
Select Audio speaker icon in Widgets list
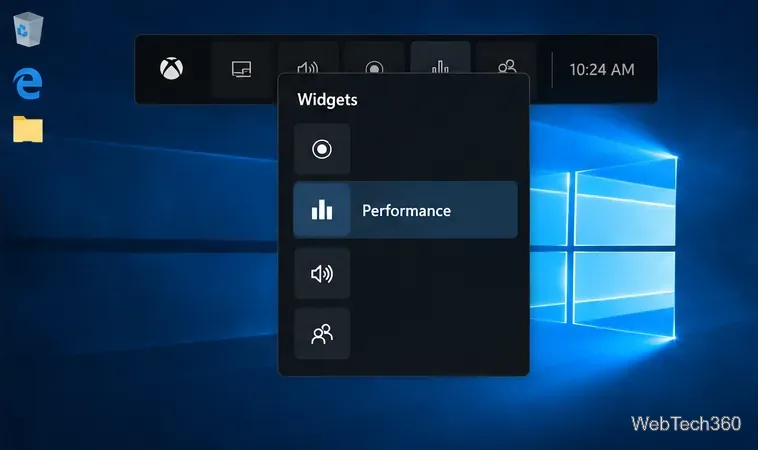[x=322, y=274]
